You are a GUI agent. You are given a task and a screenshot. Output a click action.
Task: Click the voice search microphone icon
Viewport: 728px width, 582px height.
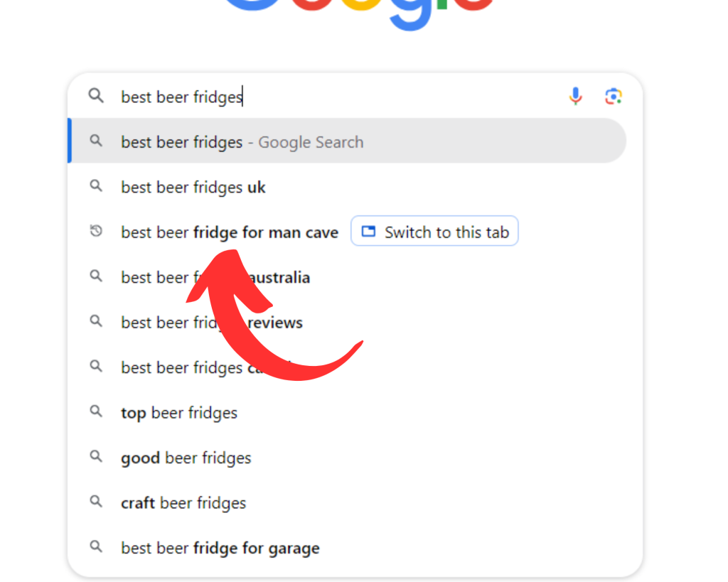click(575, 96)
